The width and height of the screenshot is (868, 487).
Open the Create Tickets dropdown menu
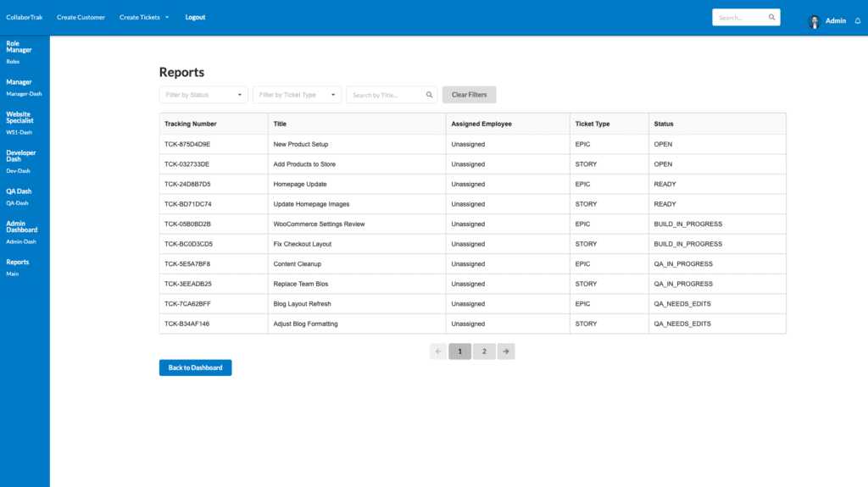[x=144, y=17]
